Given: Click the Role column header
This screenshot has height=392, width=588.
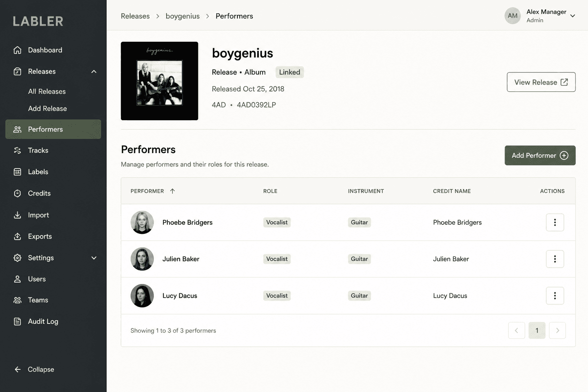Looking at the screenshot, I should [x=270, y=191].
